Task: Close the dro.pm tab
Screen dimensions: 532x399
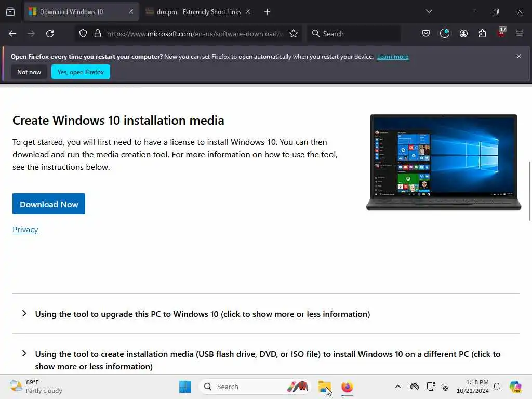Action: click(248, 12)
